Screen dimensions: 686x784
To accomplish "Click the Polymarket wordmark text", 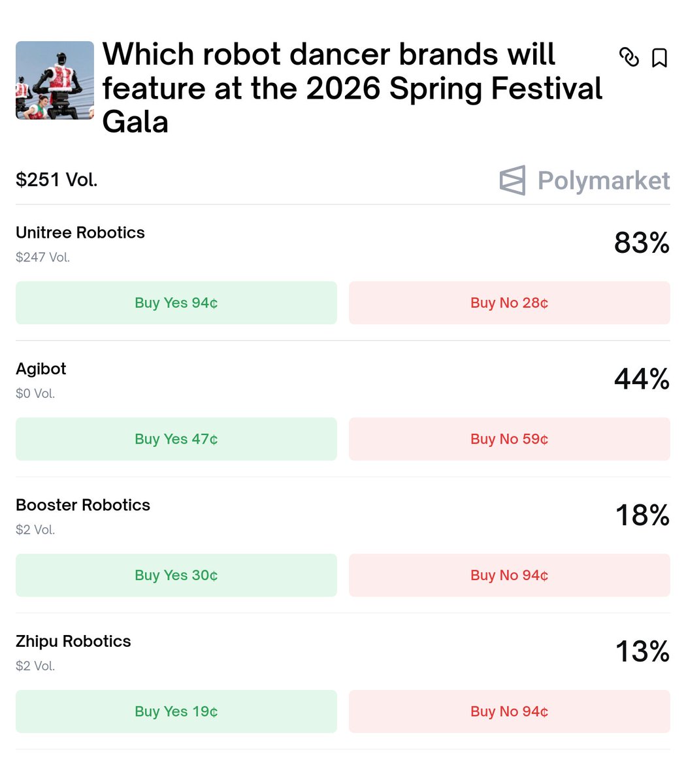I will pyautogui.click(x=604, y=181).
